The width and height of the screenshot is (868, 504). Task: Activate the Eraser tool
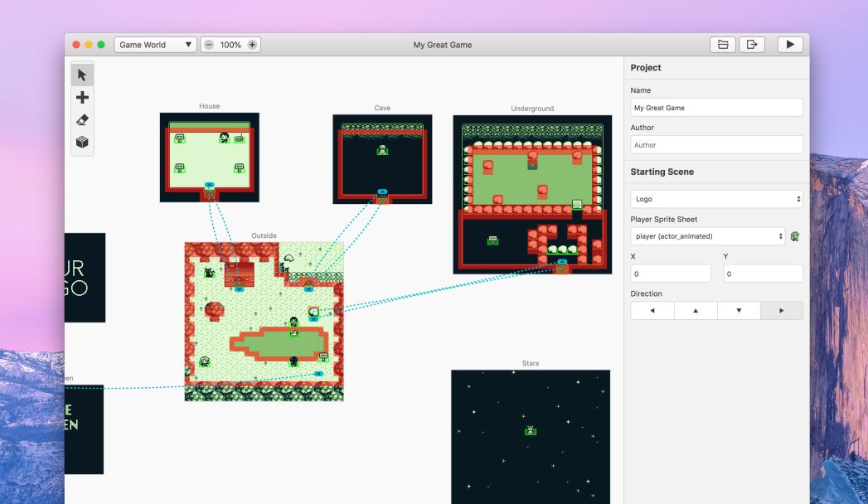pos(82,120)
